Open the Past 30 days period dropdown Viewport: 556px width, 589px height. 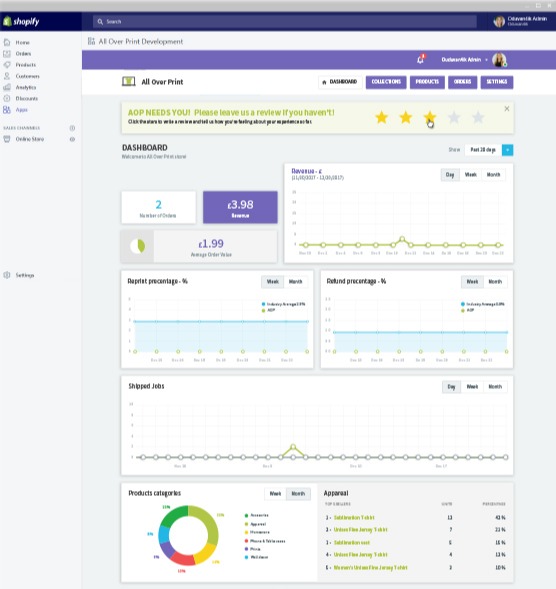(483, 150)
